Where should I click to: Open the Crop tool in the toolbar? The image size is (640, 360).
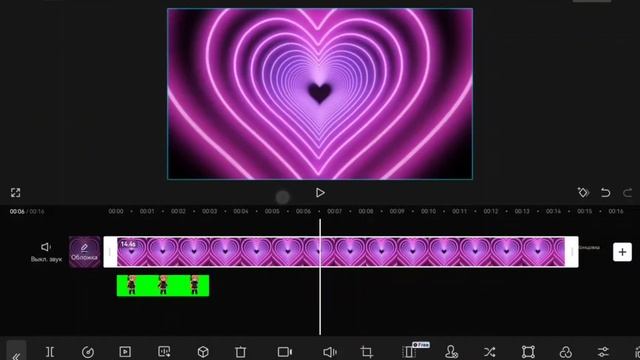tap(367, 352)
